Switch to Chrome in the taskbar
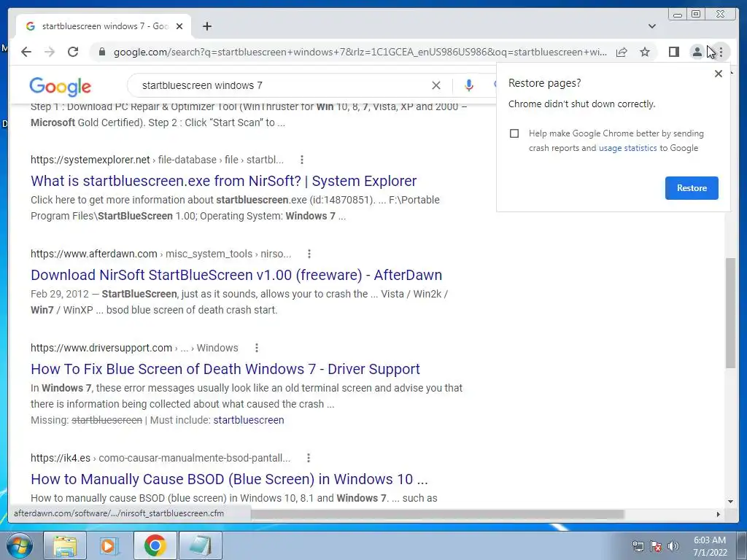The height and width of the screenshot is (560, 747). [155, 545]
